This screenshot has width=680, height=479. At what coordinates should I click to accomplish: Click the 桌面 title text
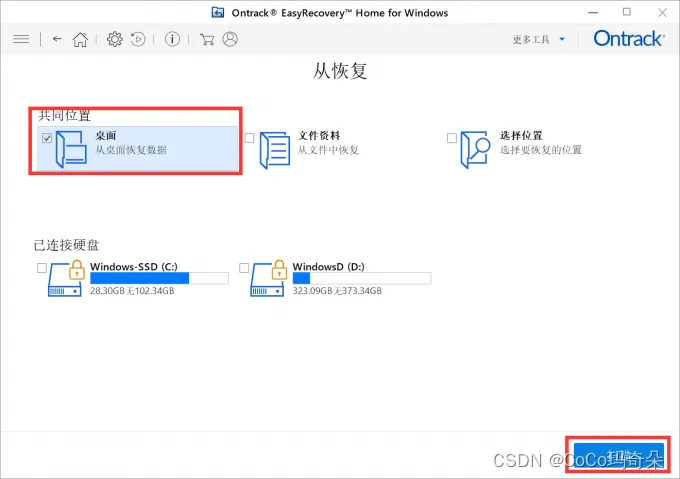coord(106,136)
